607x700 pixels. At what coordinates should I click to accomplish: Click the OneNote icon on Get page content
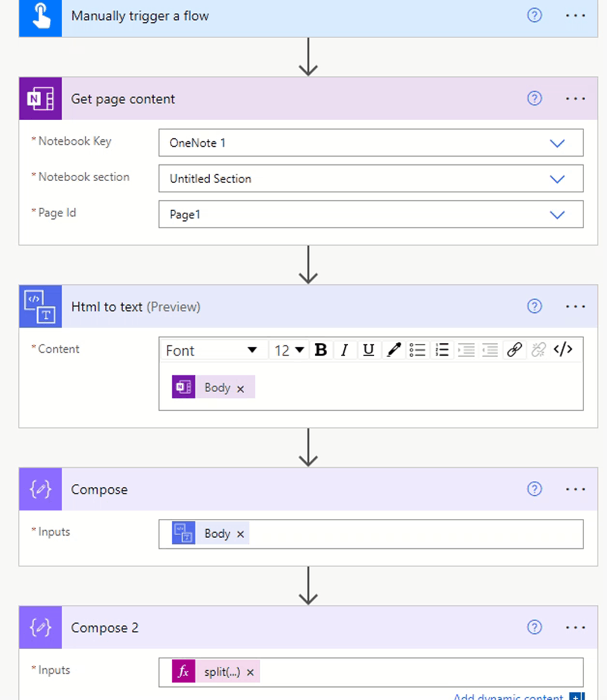click(x=40, y=98)
